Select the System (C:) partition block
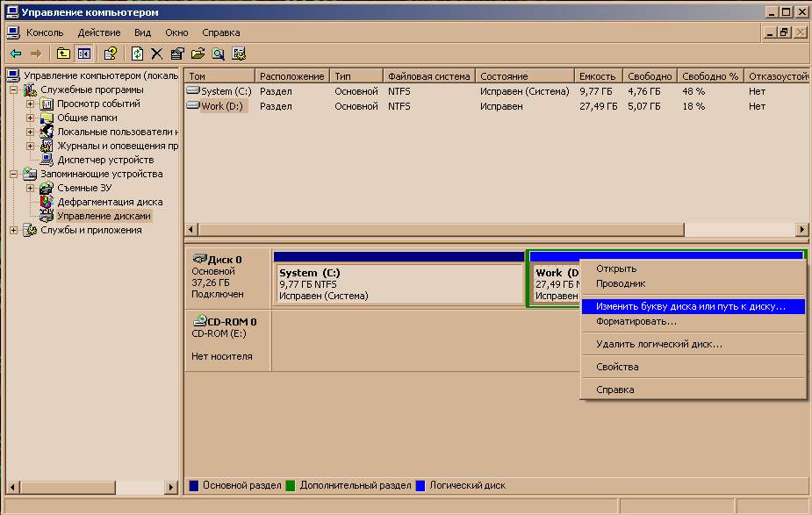This screenshot has height=515, width=812. click(x=399, y=283)
